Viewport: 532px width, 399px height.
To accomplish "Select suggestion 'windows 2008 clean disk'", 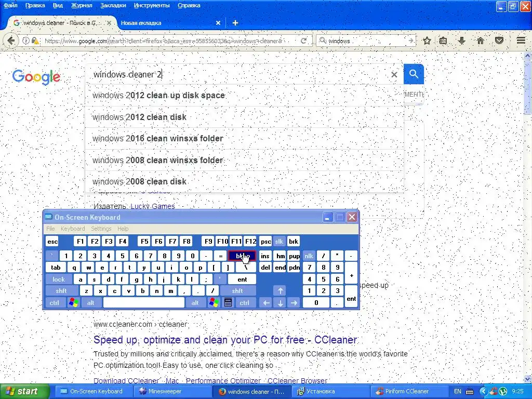I will tap(244, 181).
